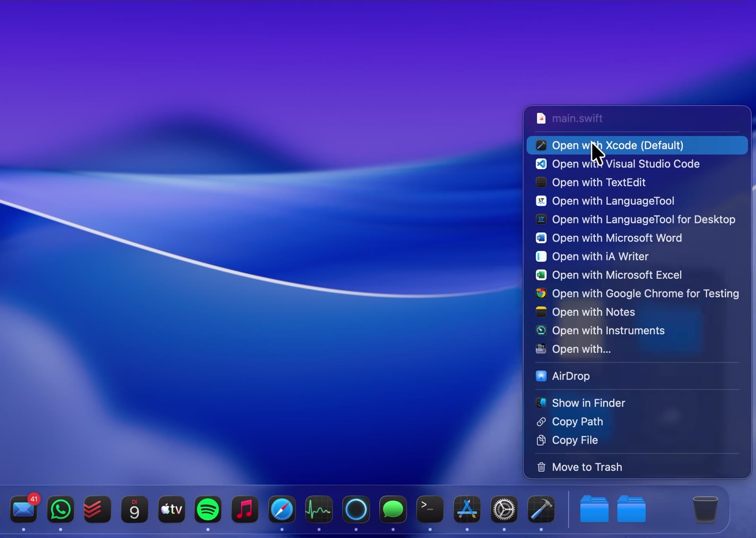Viewport: 756px width, 538px height.
Task: Choose Open with iA Writer
Action: click(x=637, y=256)
